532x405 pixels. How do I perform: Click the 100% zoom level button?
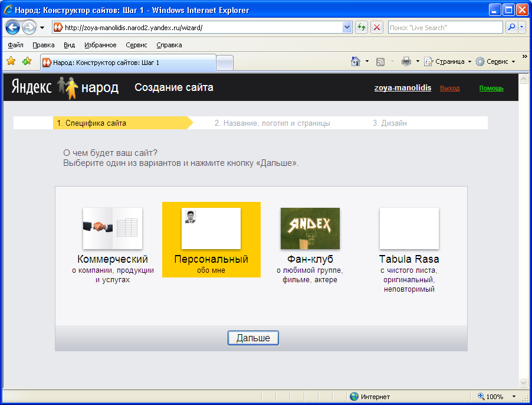(x=491, y=397)
